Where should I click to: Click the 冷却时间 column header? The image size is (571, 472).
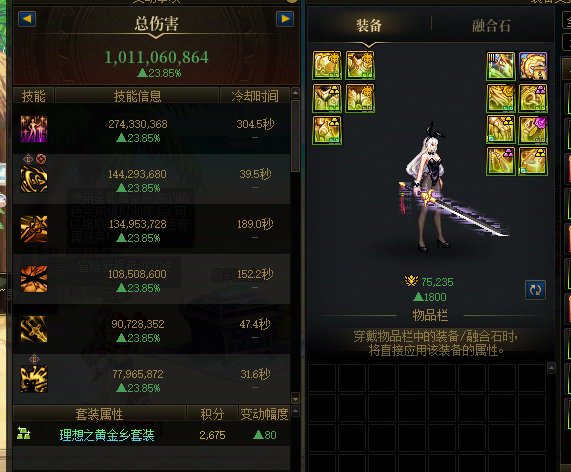(x=255, y=96)
